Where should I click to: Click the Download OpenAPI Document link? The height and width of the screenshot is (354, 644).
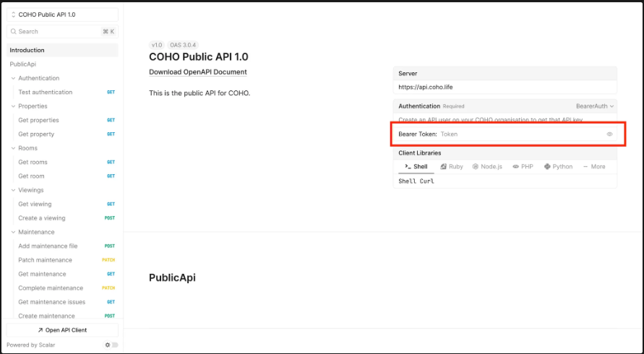coord(198,72)
